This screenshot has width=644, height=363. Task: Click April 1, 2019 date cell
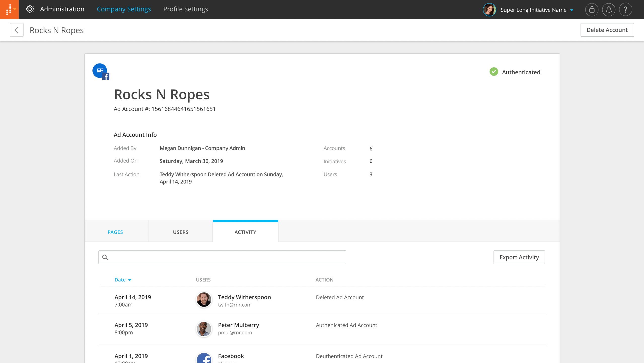point(131,356)
